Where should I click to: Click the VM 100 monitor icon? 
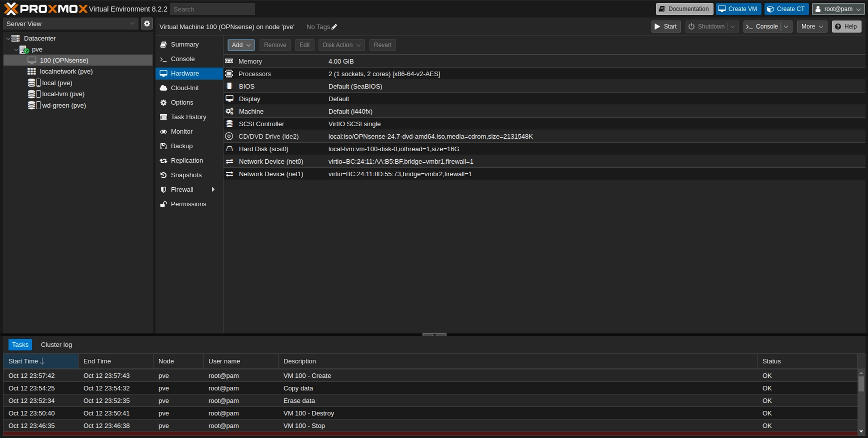pyautogui.click(x=32, y=60)
